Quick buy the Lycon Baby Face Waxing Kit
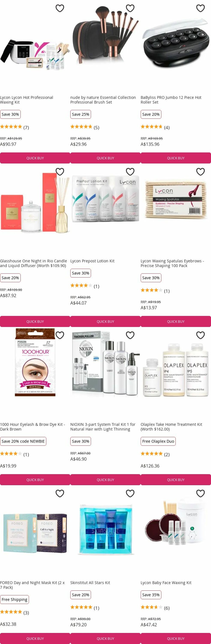The height and width of the screenshot is (644, 211). coord(176,638)
